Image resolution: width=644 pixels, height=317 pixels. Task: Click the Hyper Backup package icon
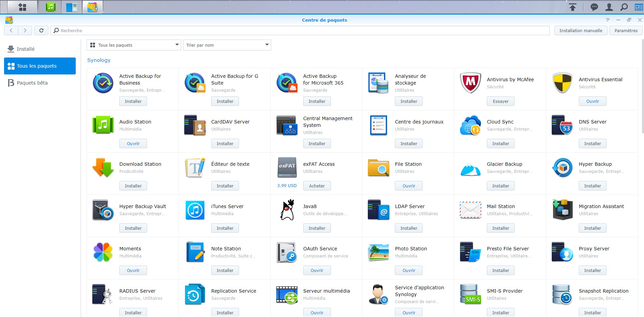pos(562,167)
